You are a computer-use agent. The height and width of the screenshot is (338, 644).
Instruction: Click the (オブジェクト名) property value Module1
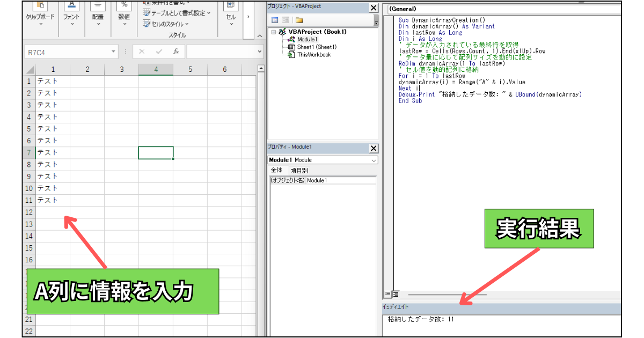point(341,180)
